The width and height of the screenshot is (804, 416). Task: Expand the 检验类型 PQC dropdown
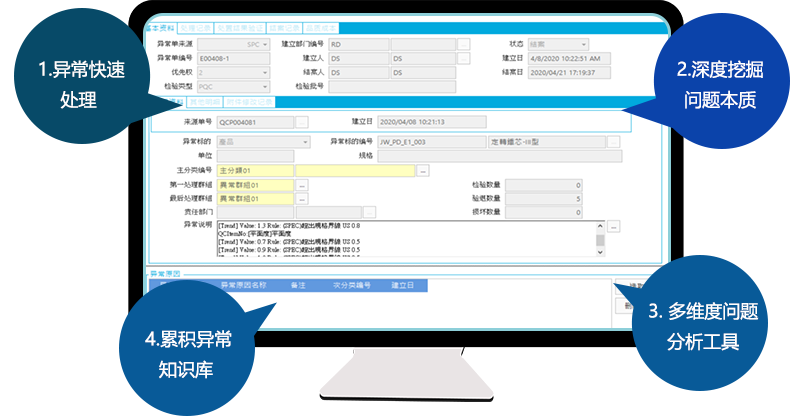264,87
